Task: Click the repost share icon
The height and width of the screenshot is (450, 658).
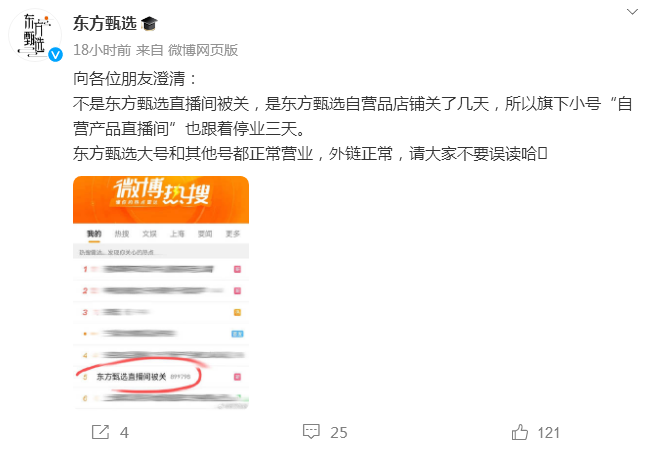Action: (100, 432)
